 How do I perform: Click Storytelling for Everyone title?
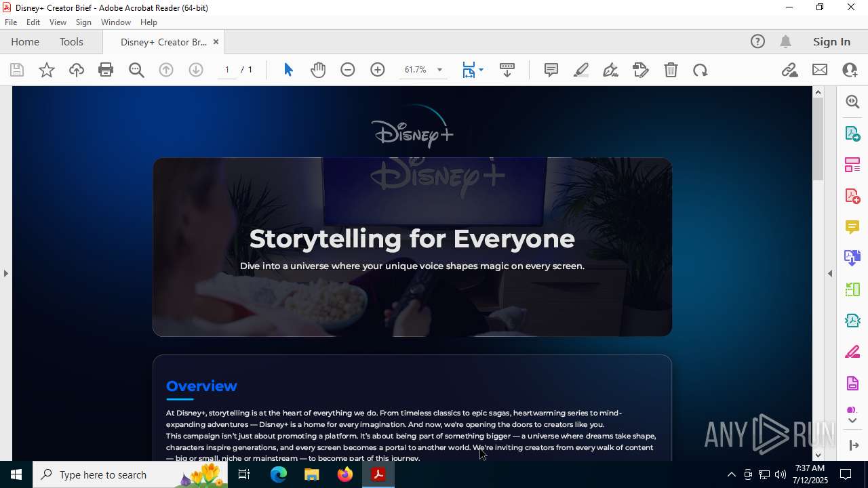[x=412, y=239]
